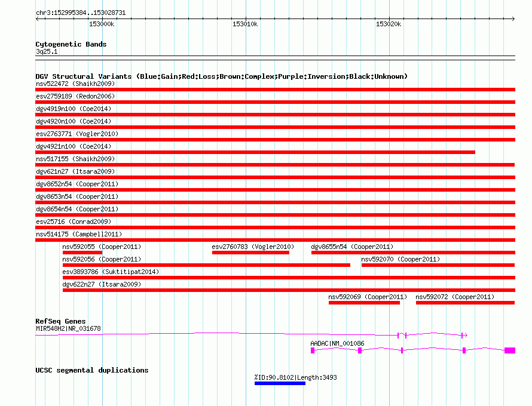Image resolution: width=532 pixels, height=406 pixels.
Task: Select the esv2759189 (Redon2006) red loss bar
Action: pyautogui.click(x=275, y=102)
